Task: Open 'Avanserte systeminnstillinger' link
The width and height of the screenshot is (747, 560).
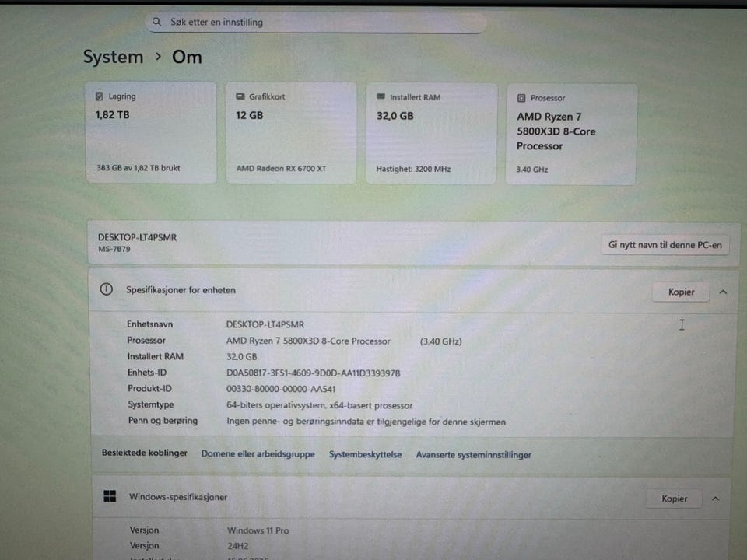Action: point(474,455)
